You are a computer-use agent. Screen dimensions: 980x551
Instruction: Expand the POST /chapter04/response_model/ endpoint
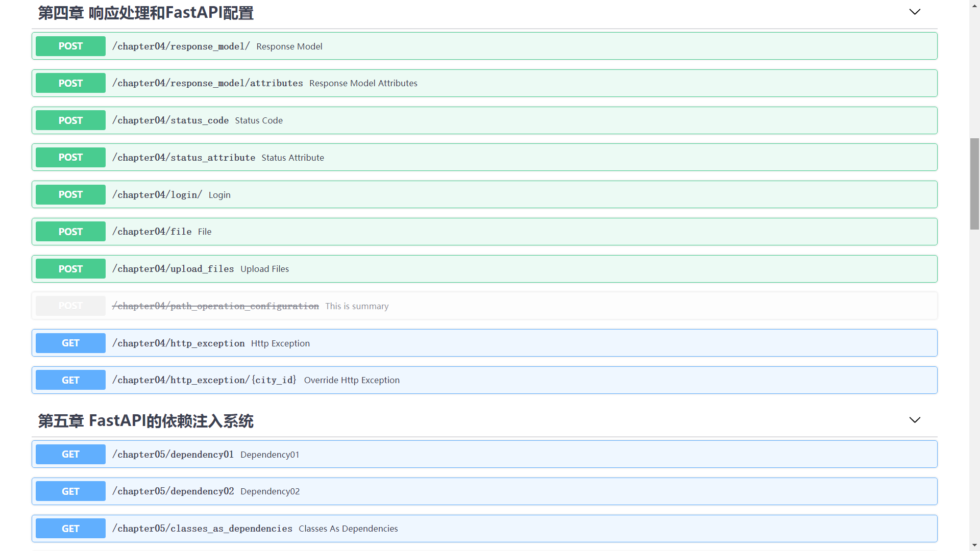click(181, 46)
